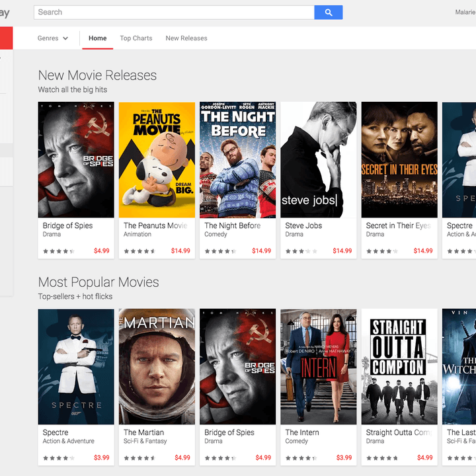The width and height of the screenshot is (476, 476).
Task: Switch to the Top Charts tab
Action: (x=136, y=38)
